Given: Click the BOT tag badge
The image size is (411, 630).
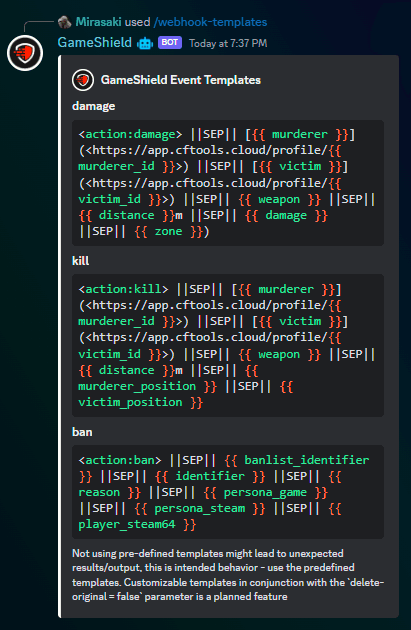Looking at the screenshot, I should point(170,43).
